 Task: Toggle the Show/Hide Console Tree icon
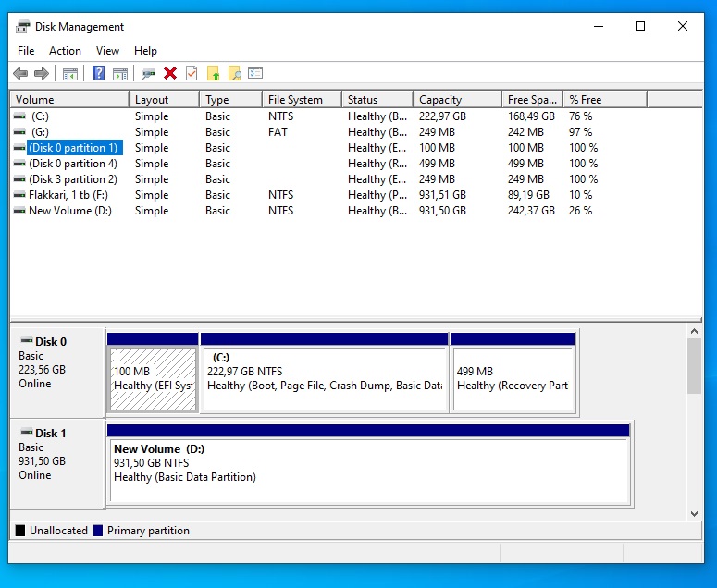click(70, 74)
